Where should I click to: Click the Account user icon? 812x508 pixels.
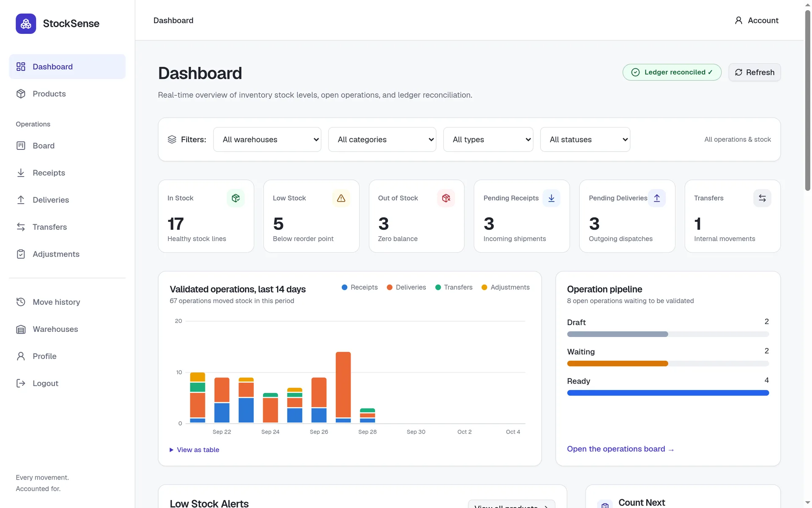pyautogui.click(x=738, y=20)
